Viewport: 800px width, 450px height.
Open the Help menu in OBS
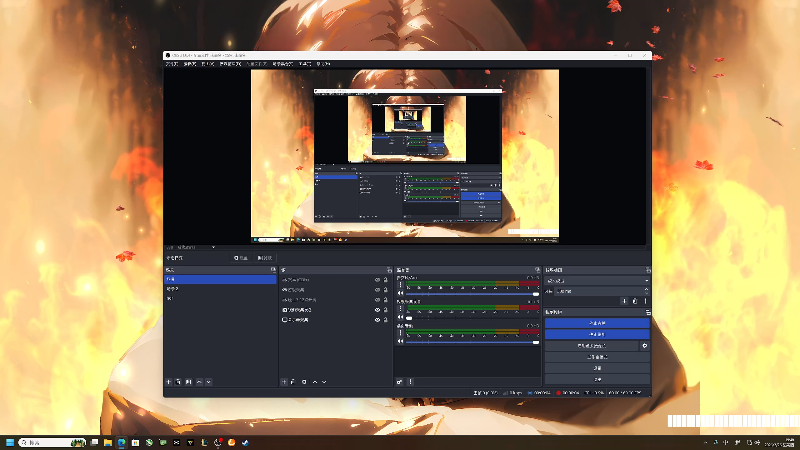(x=323, y=64)
